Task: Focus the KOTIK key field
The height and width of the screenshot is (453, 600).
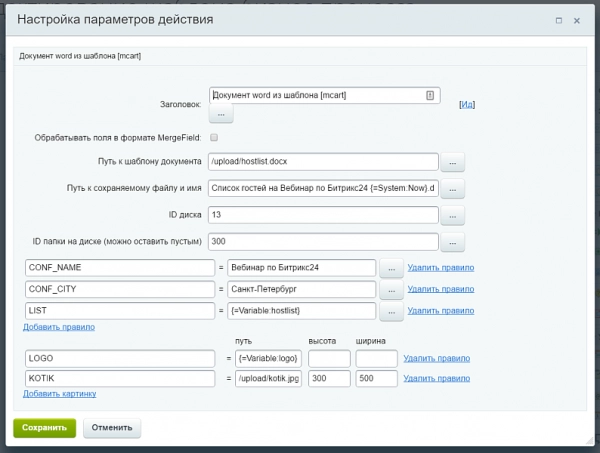Action: pos(120,378)
